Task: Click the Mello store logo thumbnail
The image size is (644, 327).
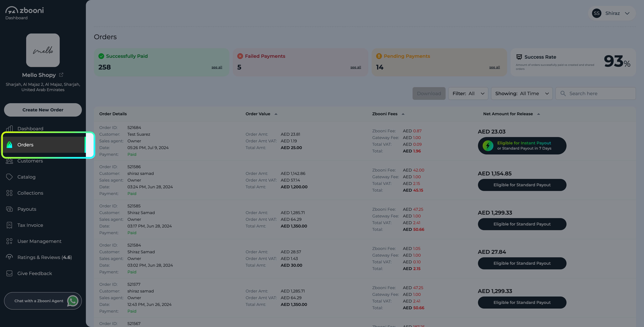Action: tap(43, 50)
